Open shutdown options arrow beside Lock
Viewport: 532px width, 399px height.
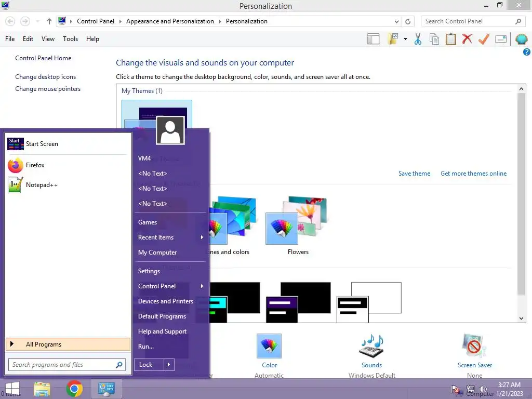[x=169, y=365]
